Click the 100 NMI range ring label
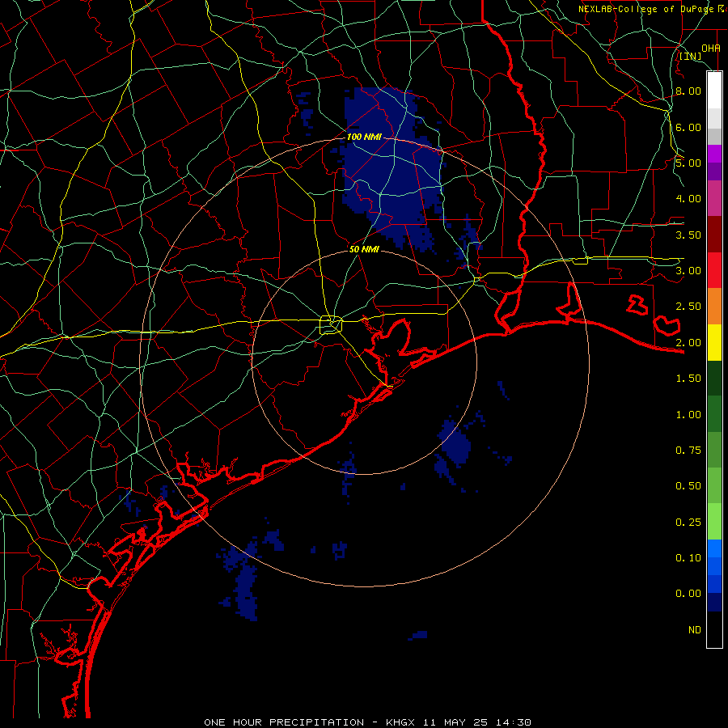Image resolution: width=728 pixels, height=728 pixels. point(364,137)
